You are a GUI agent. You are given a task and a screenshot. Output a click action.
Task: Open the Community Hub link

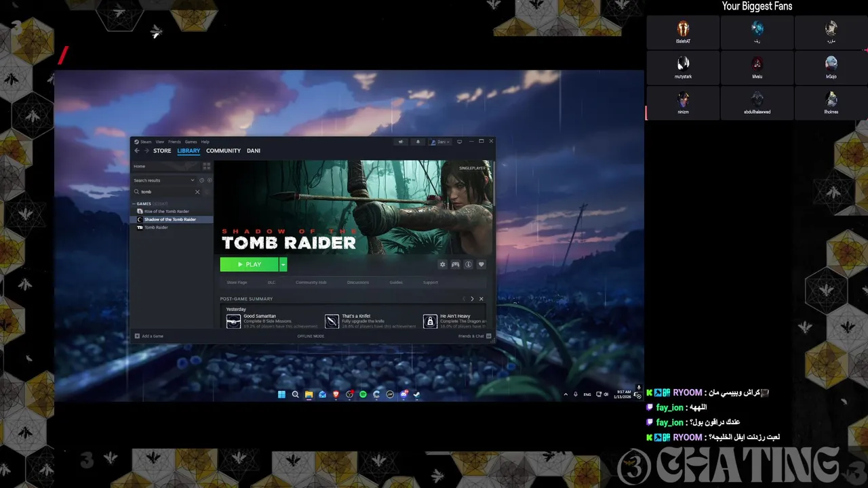311,282
